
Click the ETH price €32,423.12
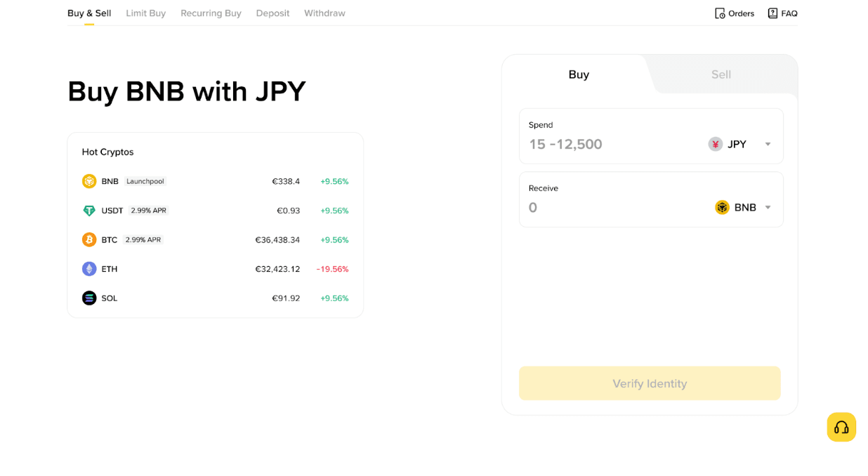[277, 269]
